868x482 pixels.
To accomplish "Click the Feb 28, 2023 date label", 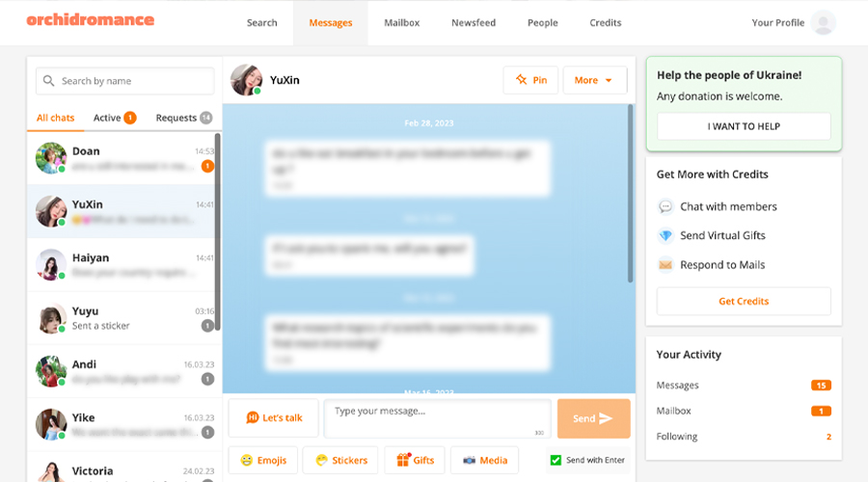I will point(428,122).
